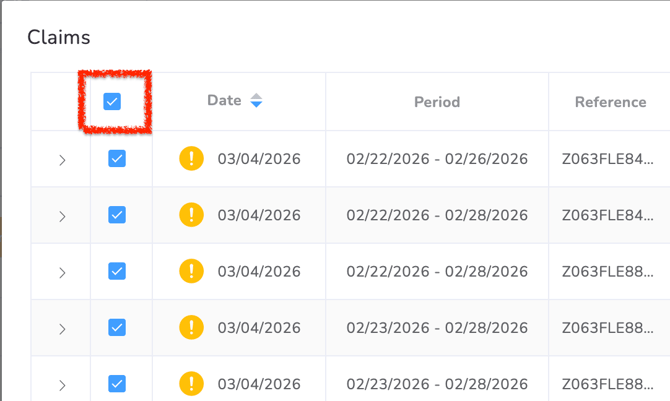Click the warning icon in the fifth claim row

click(x=191, y=383)
